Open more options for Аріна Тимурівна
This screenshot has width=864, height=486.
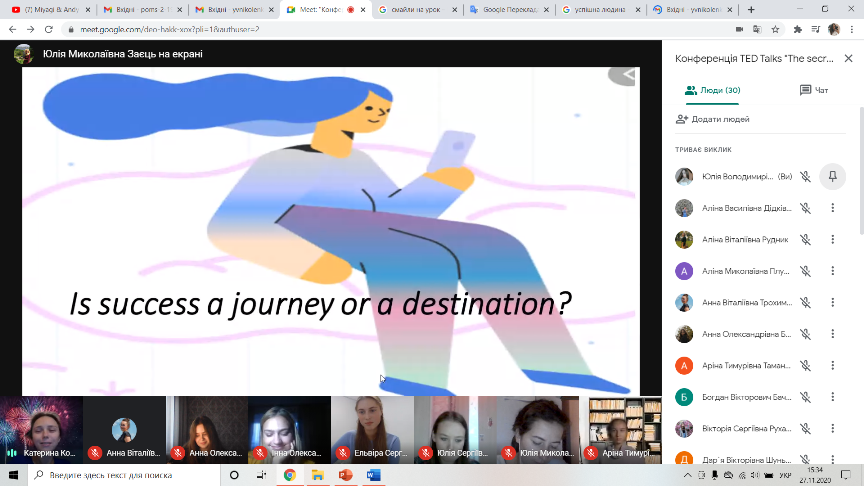(832, 366)
